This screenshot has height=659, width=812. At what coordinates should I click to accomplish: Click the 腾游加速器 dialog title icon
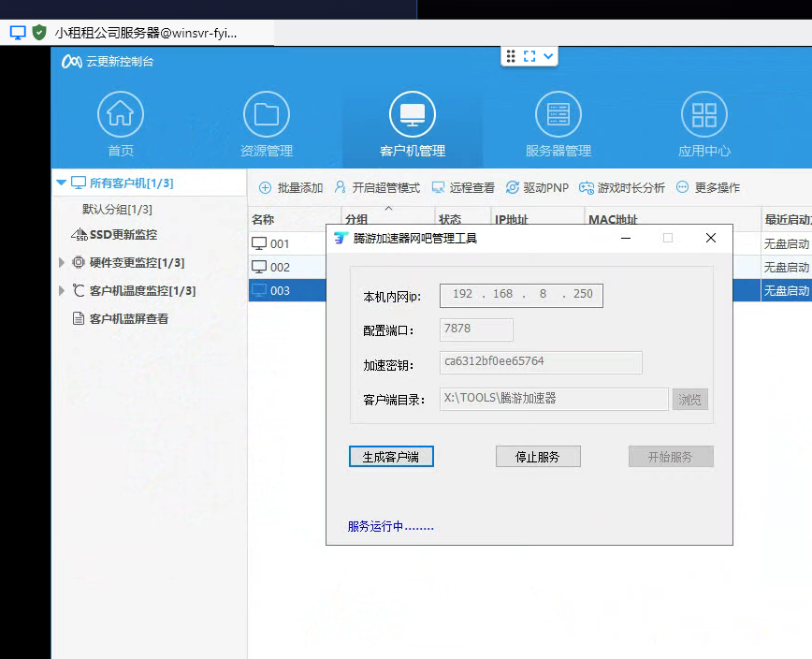pos(341,238)
